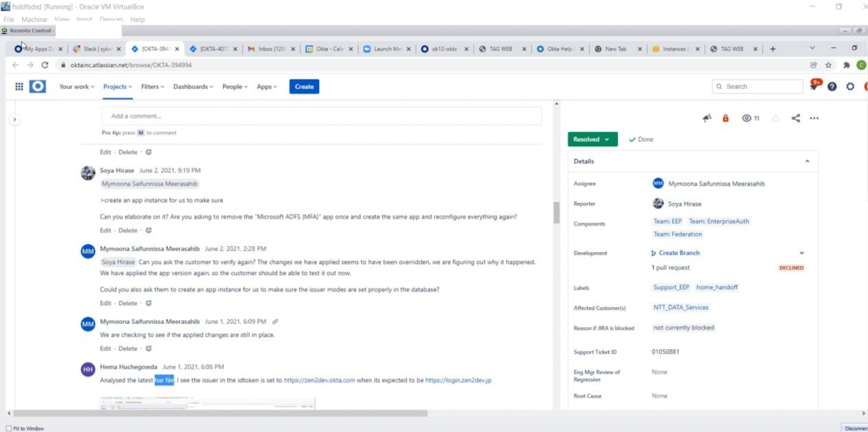
Task: Open the 1 pull request link
Action: click(671, 268)
